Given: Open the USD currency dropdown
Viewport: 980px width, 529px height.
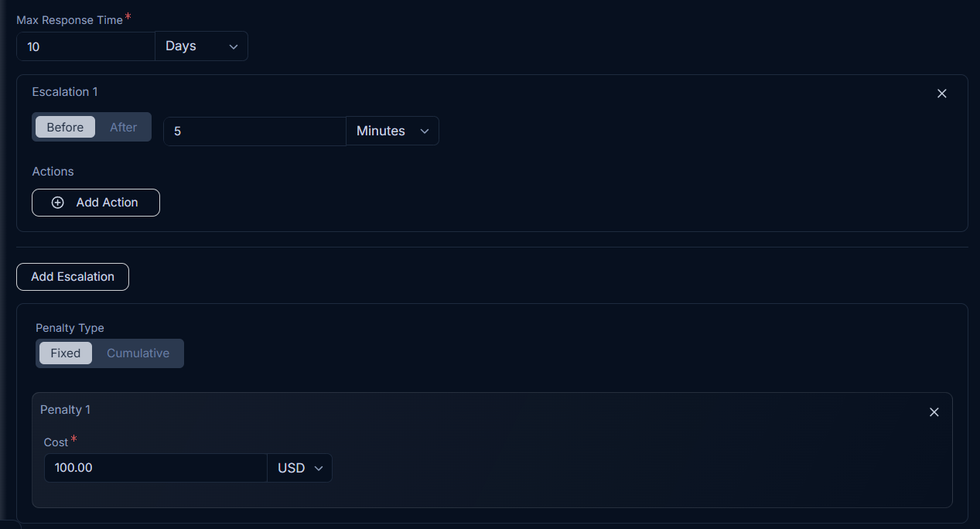Looking at the screenshot, I should tap(300, 468).
